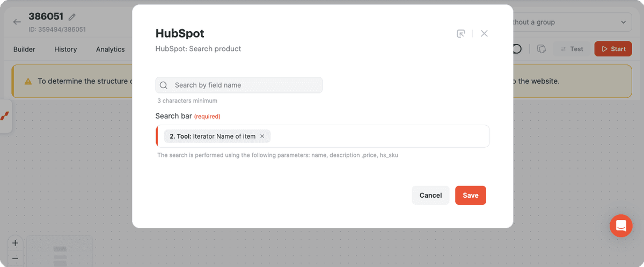Switch to the History tab

(x=65, y=49)
